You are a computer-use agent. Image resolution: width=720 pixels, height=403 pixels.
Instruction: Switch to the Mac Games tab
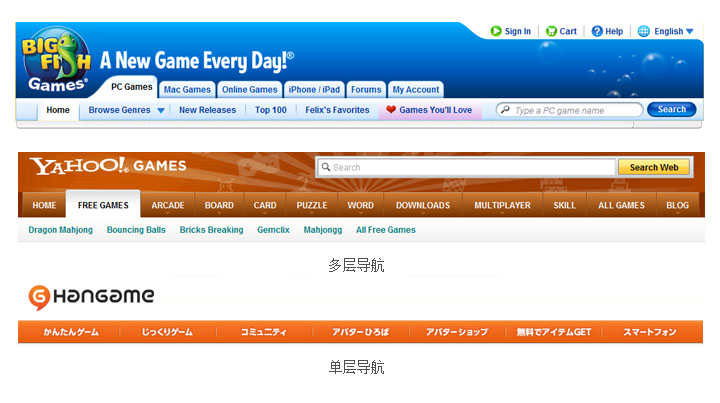coord(187,89)
